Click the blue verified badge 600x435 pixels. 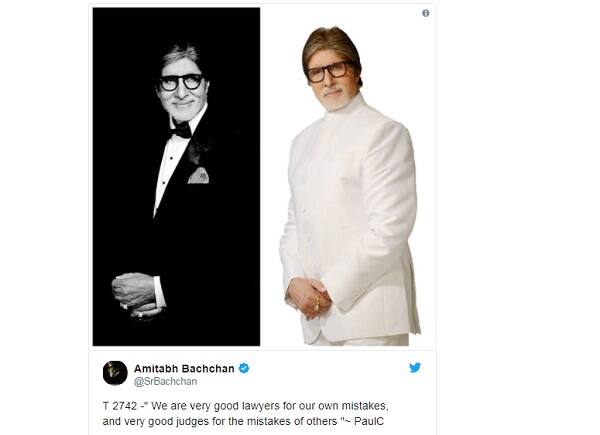click(x=244, y=368)
